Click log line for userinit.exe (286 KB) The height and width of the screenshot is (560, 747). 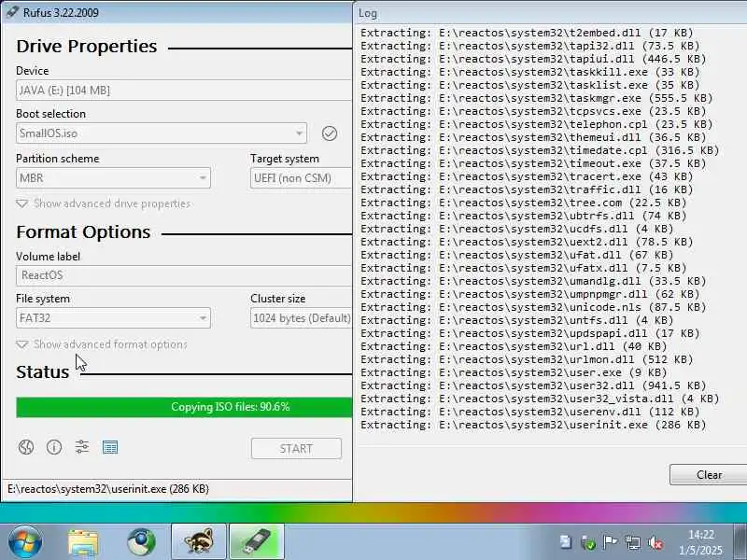[x=533, y=425]
